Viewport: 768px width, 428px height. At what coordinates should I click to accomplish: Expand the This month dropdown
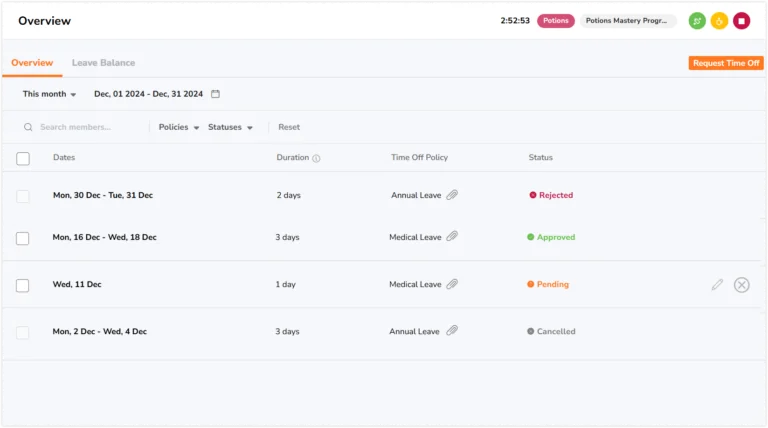(49, 94)
